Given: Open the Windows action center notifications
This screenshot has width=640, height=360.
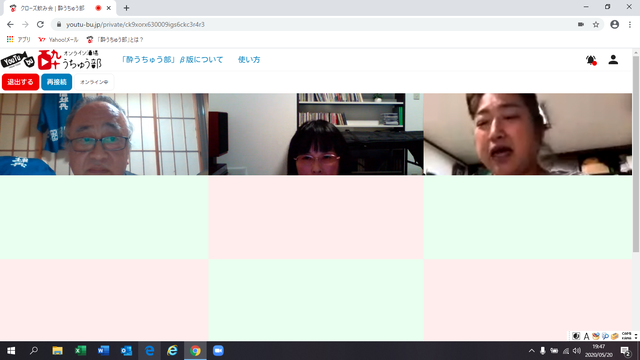Looking at the screenshot, I should (625, 351).
